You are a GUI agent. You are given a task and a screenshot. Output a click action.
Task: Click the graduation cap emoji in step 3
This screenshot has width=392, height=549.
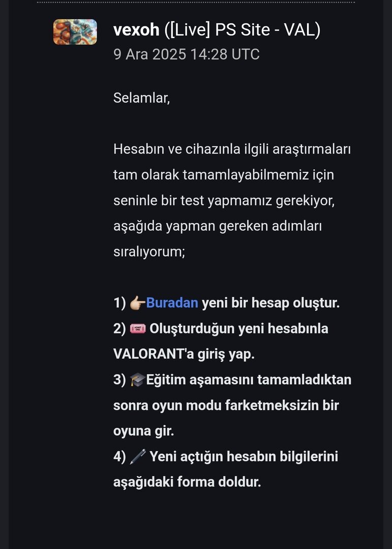click(x=137, y=380)
